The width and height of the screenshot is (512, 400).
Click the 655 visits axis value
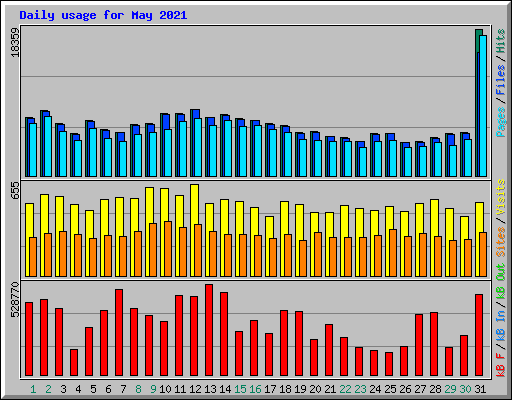pyautogui.click(x=15, y=191)
